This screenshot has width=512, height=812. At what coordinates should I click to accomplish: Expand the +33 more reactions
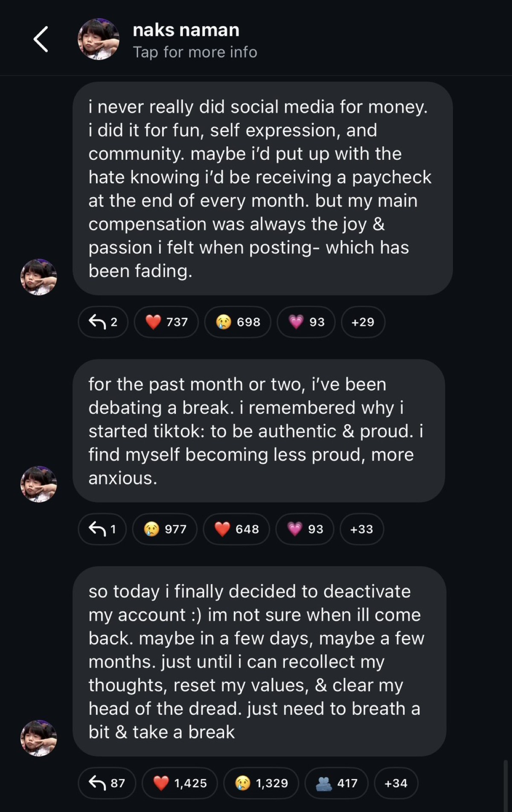tap(362, 529)
